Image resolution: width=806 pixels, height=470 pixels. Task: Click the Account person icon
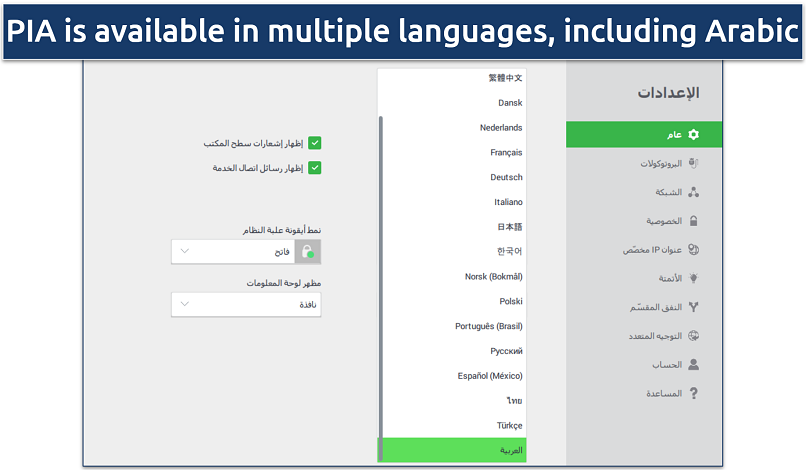[x=694, y=365]
